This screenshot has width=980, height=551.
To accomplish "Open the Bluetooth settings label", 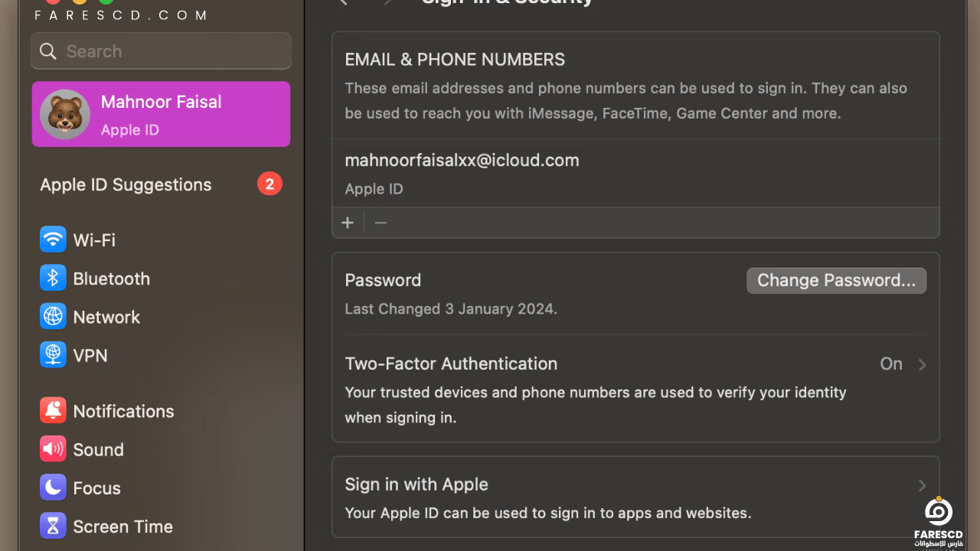I will coord(112,279).
